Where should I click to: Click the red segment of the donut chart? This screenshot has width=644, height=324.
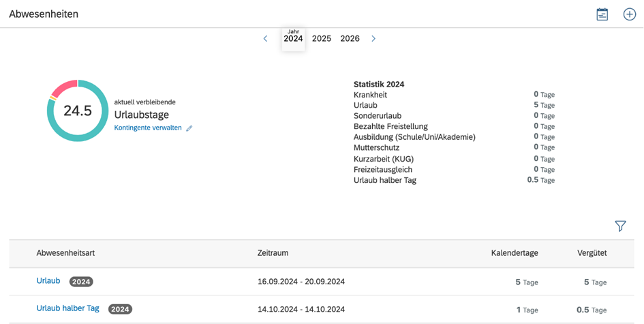[63, 86]
